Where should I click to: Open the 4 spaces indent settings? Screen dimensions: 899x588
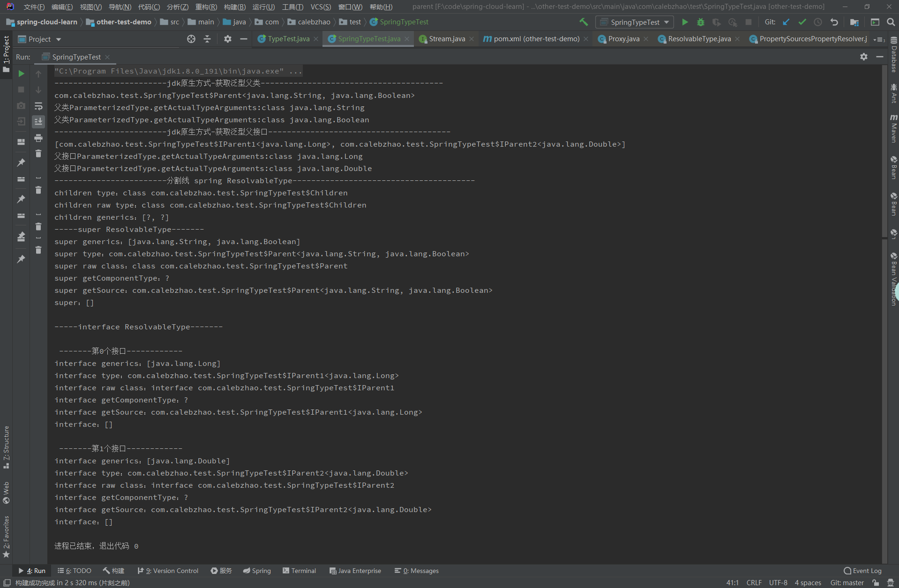click(x=808, y=583)
